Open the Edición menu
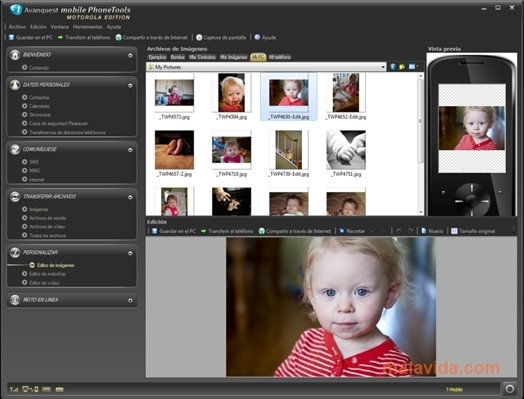The image size is (524, 399). pos(38,27)
